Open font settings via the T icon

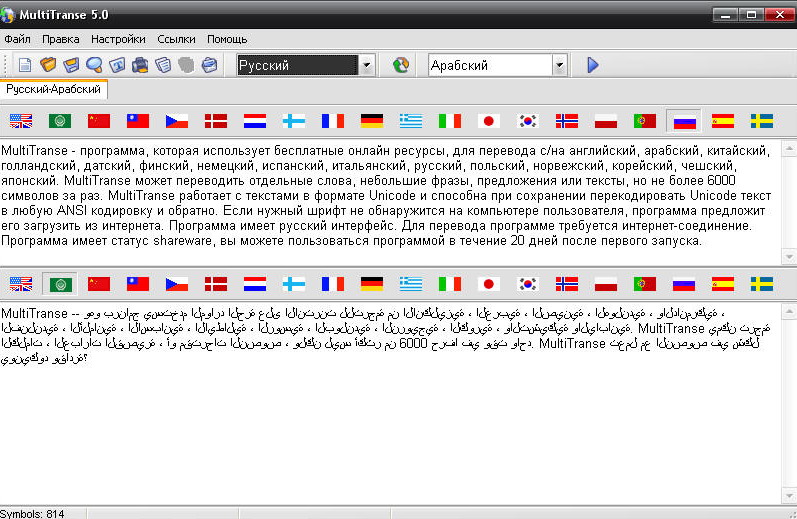117,65
